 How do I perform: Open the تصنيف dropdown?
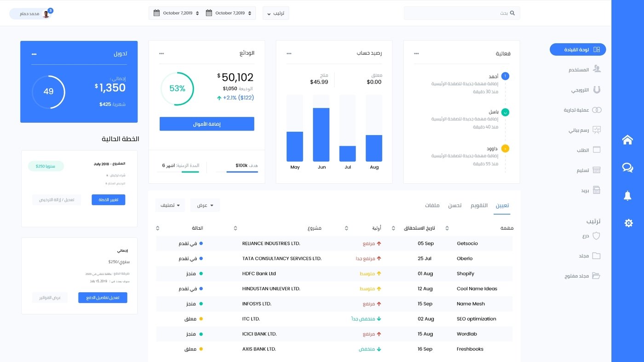point(170,205)
